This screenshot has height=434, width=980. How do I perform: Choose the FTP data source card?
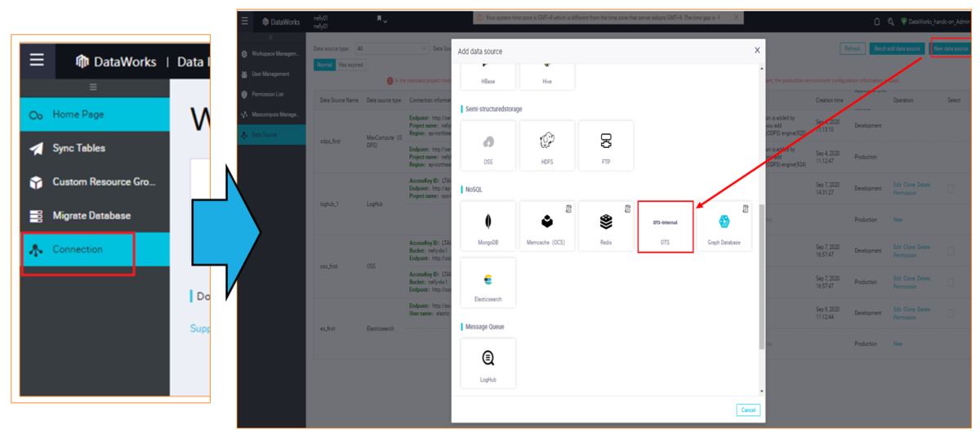[x=606, y=145]
